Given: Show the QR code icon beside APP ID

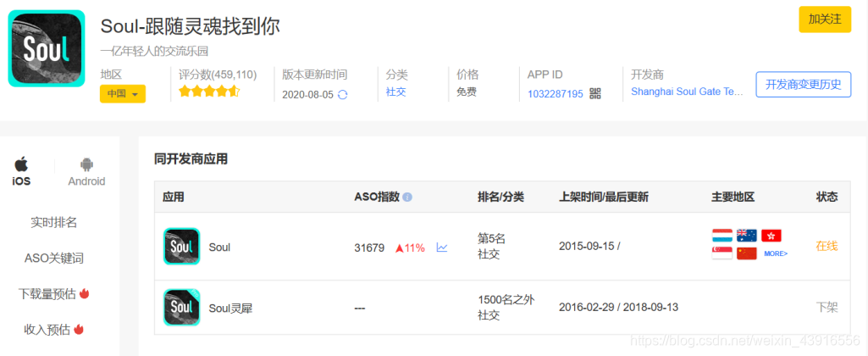Looking at the screenshot, I should point(595,93).
